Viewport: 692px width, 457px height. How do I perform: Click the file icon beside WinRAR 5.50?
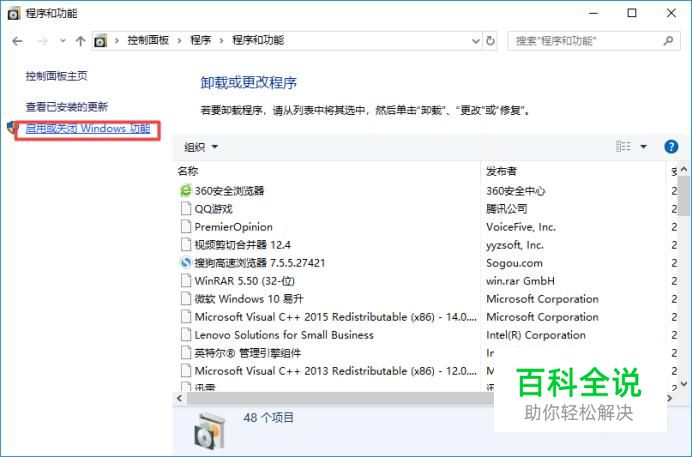point(186,281)
